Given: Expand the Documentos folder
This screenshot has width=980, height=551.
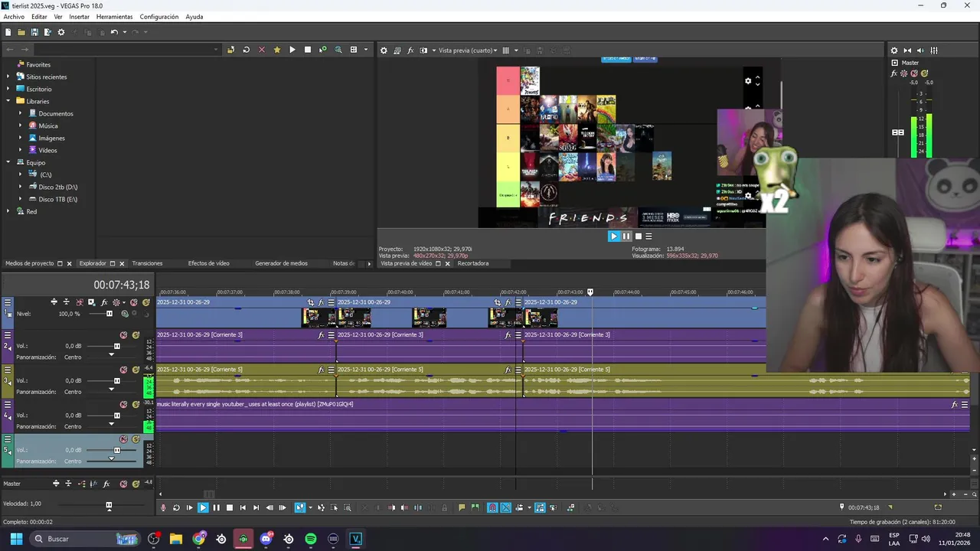Looking at the screenshot, I should [21, 113].
